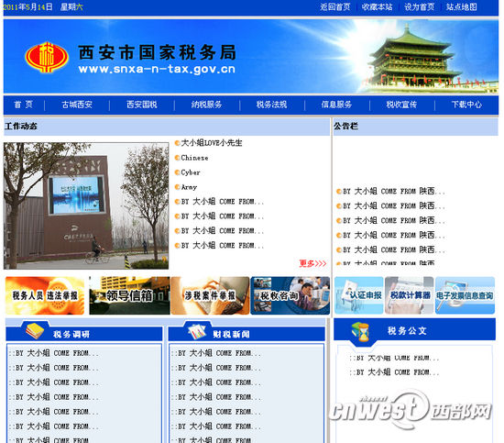Open 古城西安 navigation item
The width and height of the screenshot is (504, 443).
77,105
